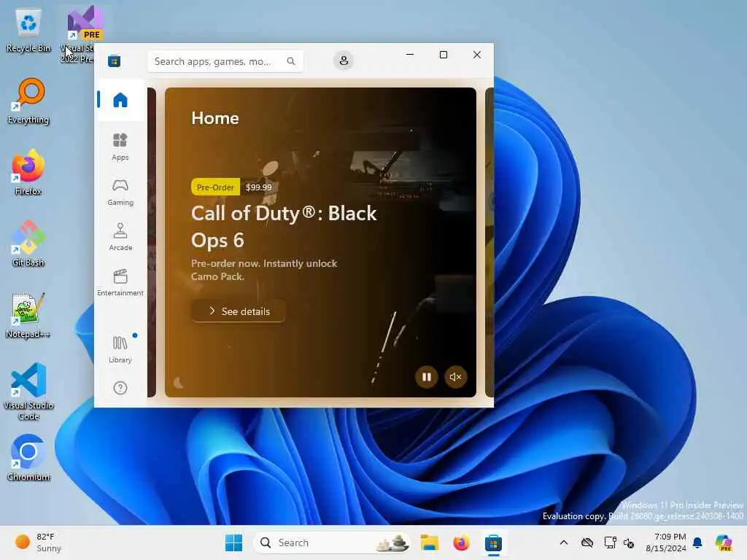Open the Windows Start menu
747x560 pixels.
(233, 542)
